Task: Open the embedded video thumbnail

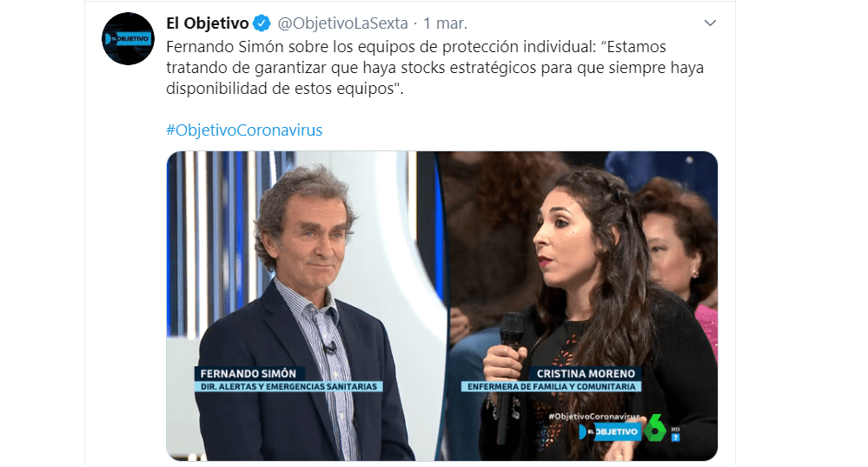Action: [x=441, y=306]
